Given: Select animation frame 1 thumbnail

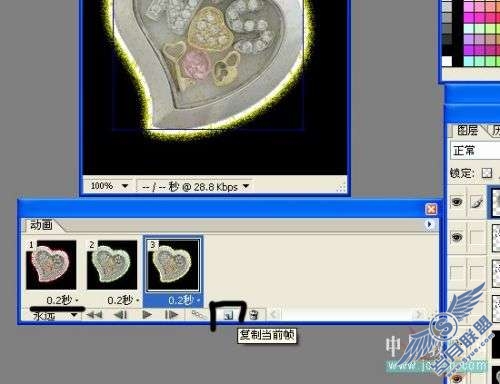Looking at the screenshot, I should click(x=51, y=265).
